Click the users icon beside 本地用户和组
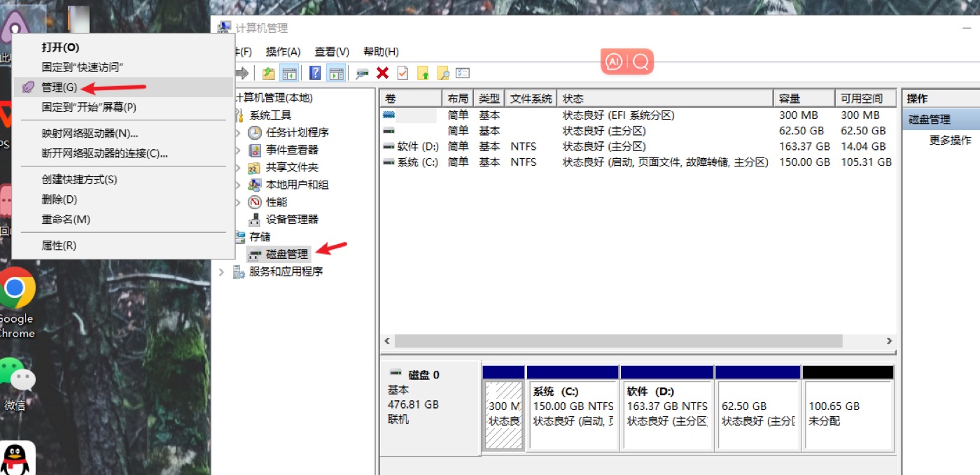Viewport: 980px width, 475px height. [255, 185]
